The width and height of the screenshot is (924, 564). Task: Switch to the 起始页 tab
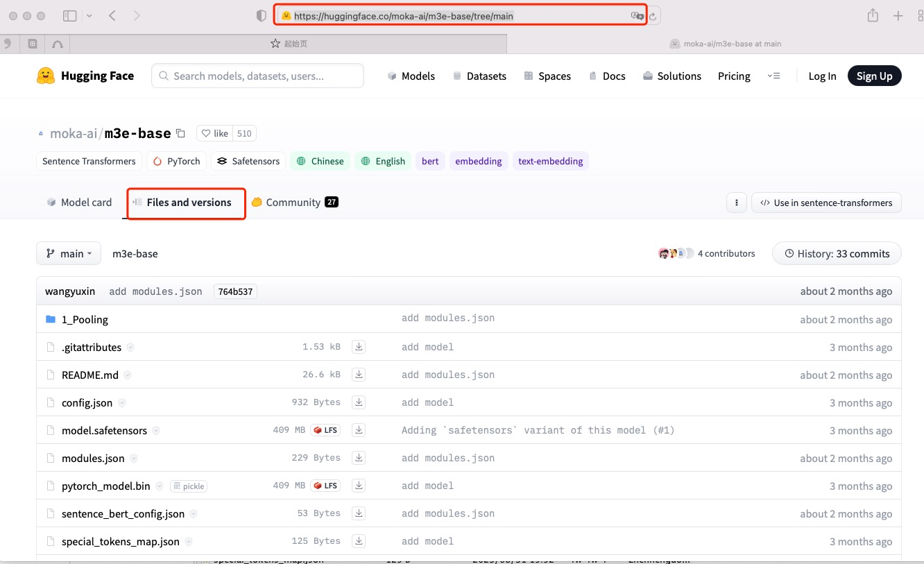point(289,44)
